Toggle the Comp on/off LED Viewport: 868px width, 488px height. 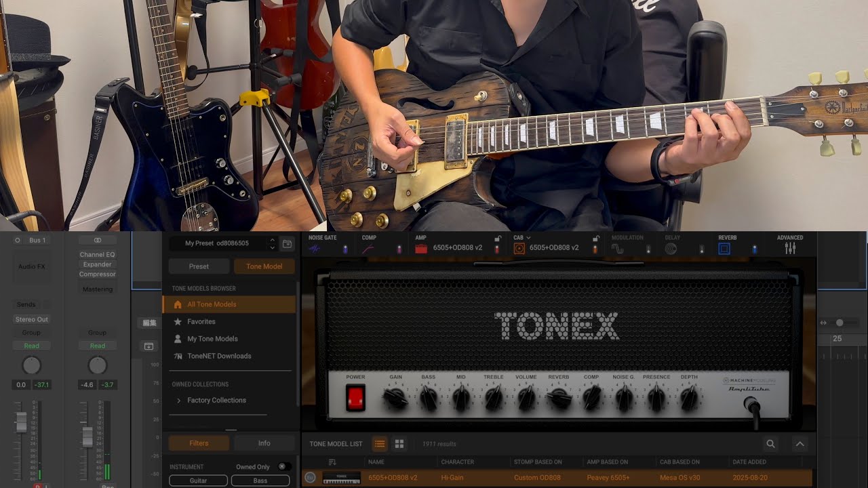[398, 249]
